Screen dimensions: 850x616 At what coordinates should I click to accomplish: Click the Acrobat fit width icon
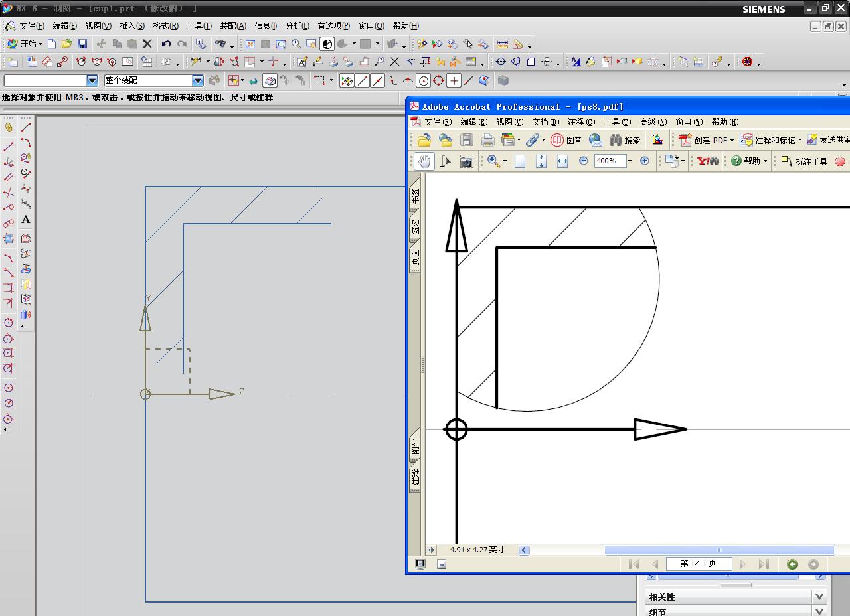pyautogui.click(x=562, y=161)
